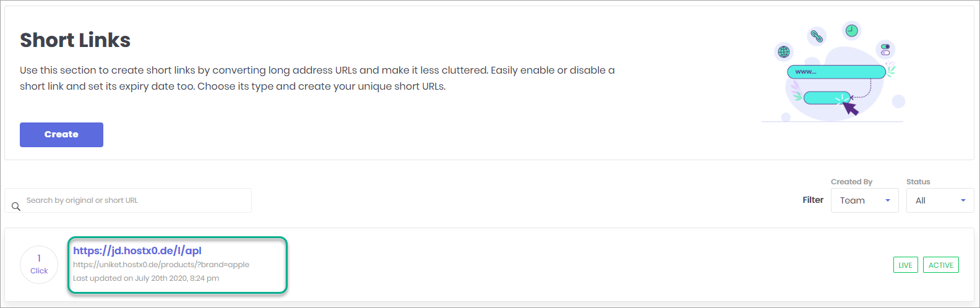Click the Last updated timestamp text
This screenshot has height=308, width=980.
coord(146,278)
